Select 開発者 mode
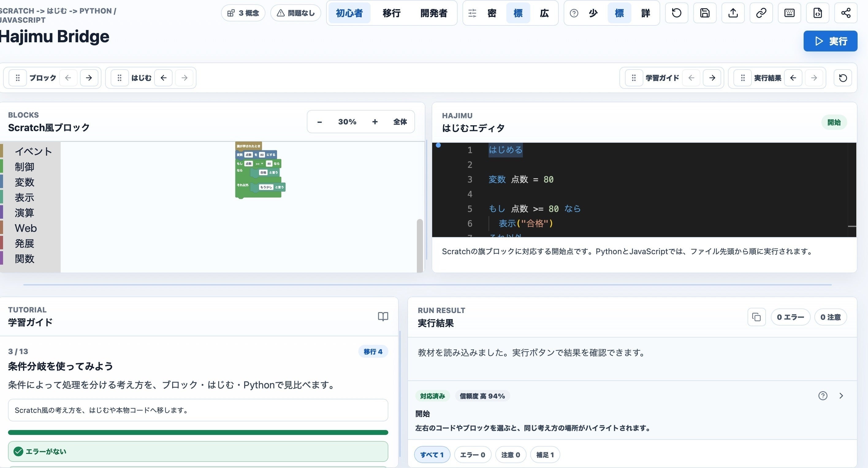This screenshot has width=868, height=468. (x=434, y=13)
